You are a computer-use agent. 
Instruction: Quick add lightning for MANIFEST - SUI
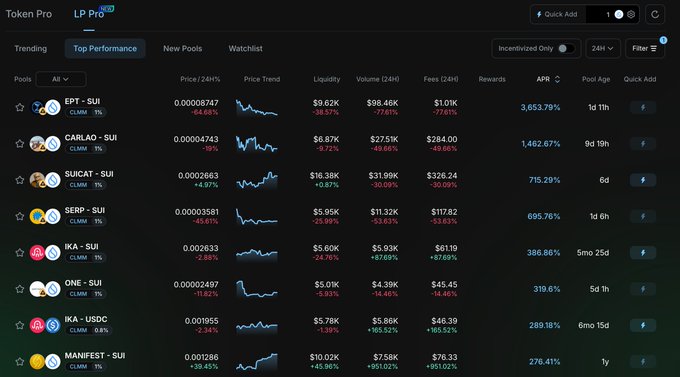[x=643, y=361]
